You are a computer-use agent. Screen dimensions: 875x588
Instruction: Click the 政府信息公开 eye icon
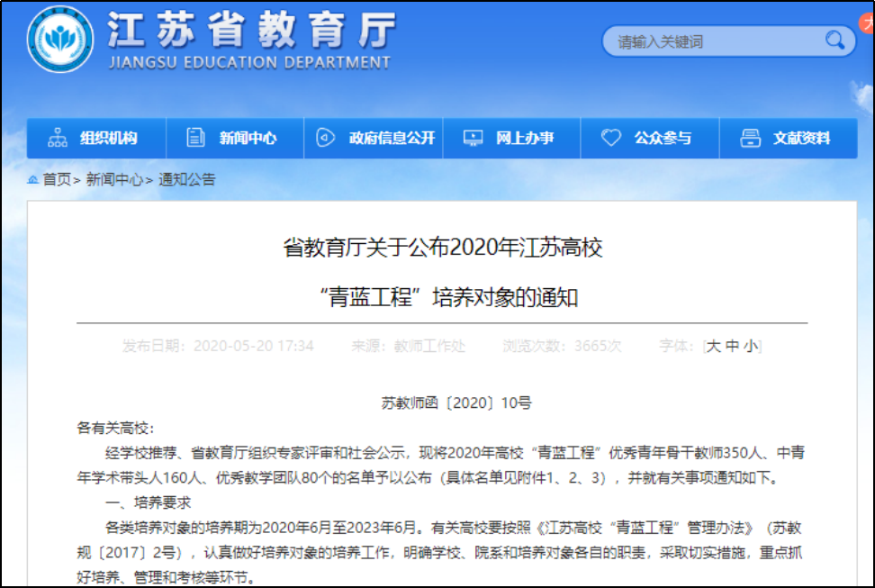[x=325, y=138]
